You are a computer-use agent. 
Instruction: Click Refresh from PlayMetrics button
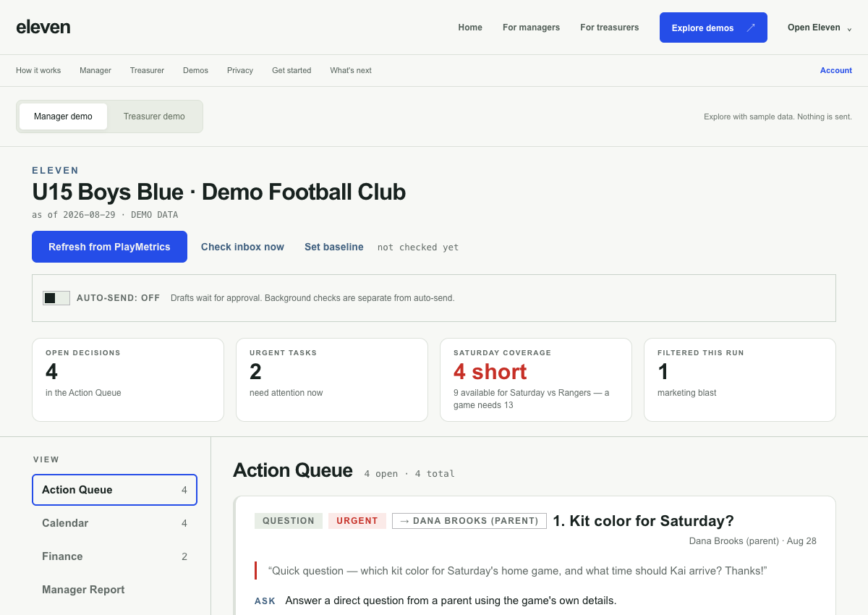click(x=109, y=247)
